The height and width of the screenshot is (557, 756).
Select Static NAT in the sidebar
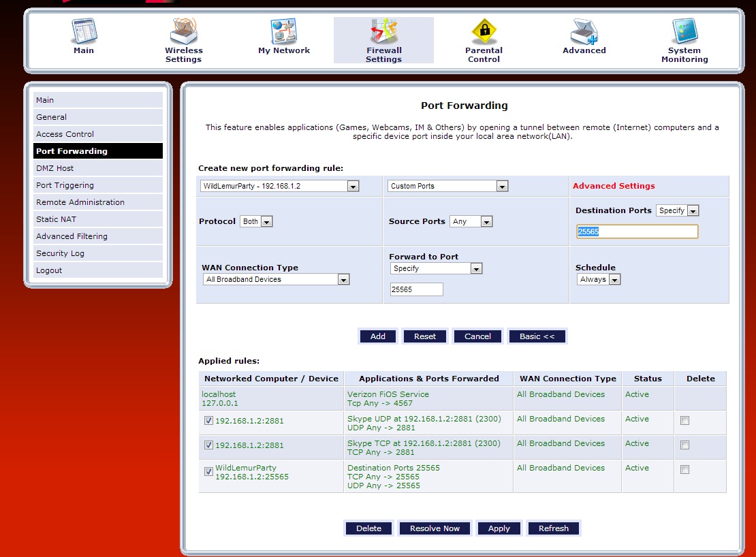pyautogui.click(x=98, y=219)
